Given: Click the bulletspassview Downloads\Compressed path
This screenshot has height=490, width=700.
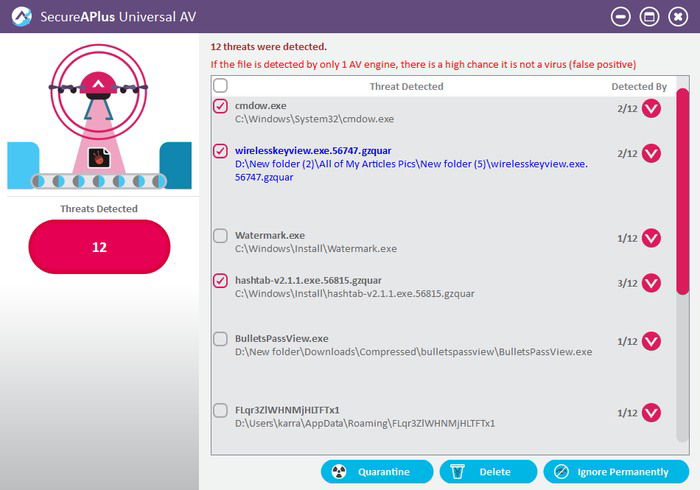Looking at the screenshot, I should (x=413, y=352).
